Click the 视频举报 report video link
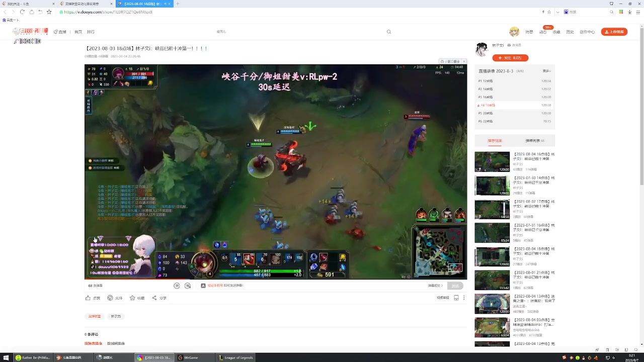 click(x=443, y=298)
